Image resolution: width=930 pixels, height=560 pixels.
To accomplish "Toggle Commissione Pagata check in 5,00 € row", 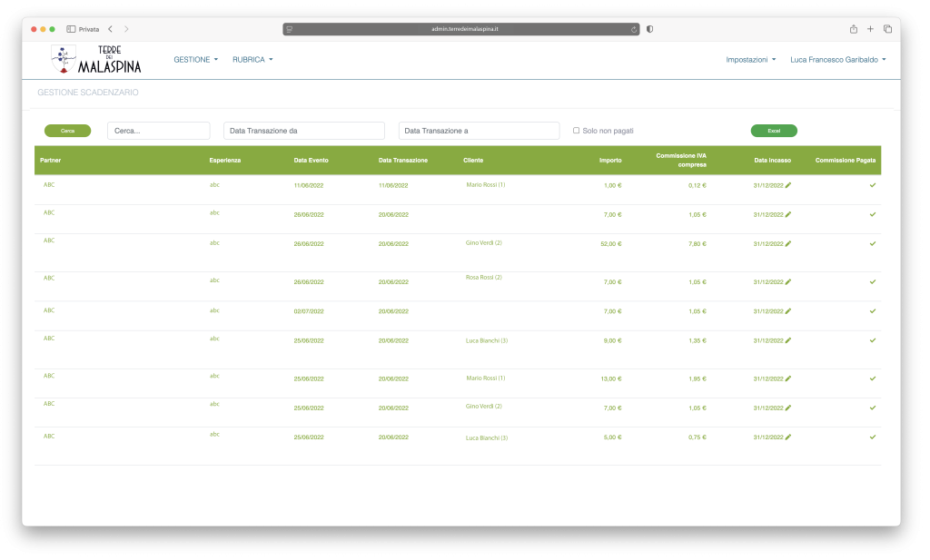I will tap(873, 437).
